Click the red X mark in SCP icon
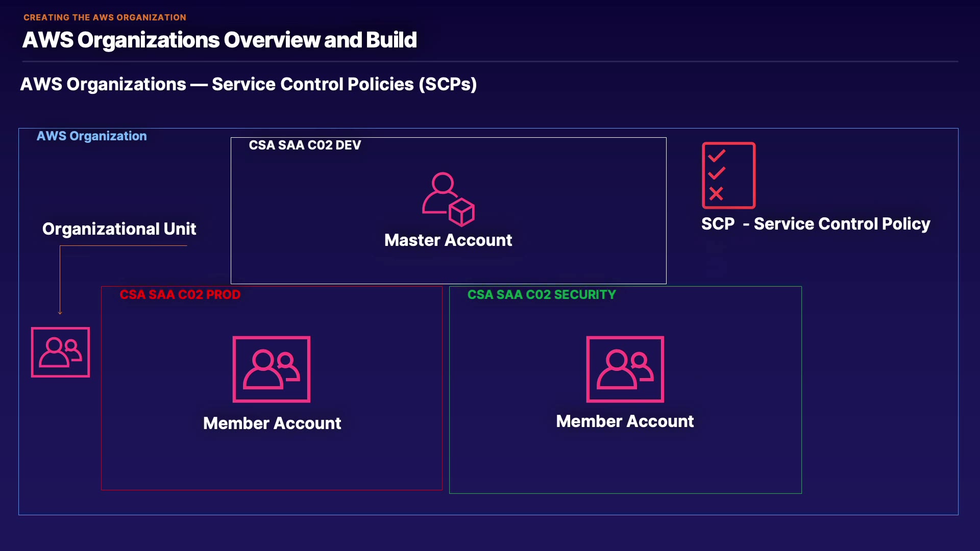The height and width of the screenshot is (551, 980). tap(716, 193)
